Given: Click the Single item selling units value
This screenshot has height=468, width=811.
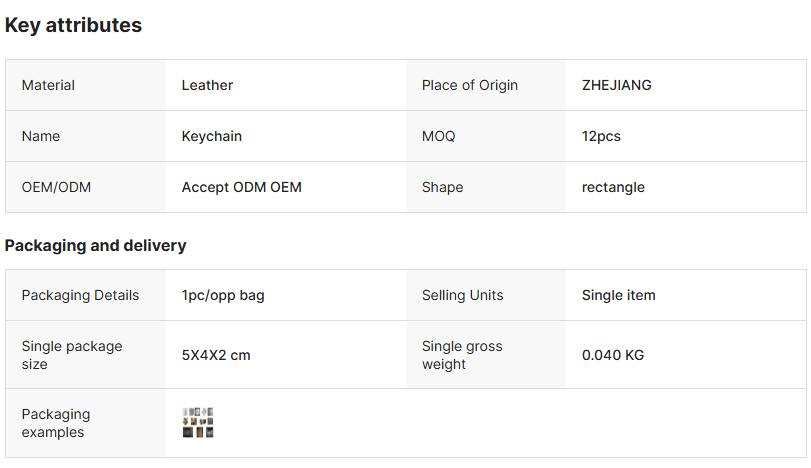Looking at the screenshot, I should point(618,295).
